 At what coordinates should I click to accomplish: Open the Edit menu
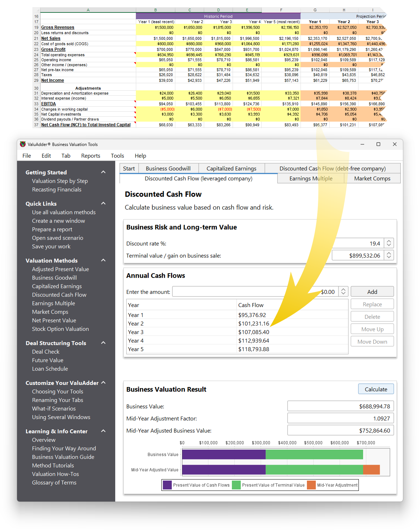click(46, 156)
